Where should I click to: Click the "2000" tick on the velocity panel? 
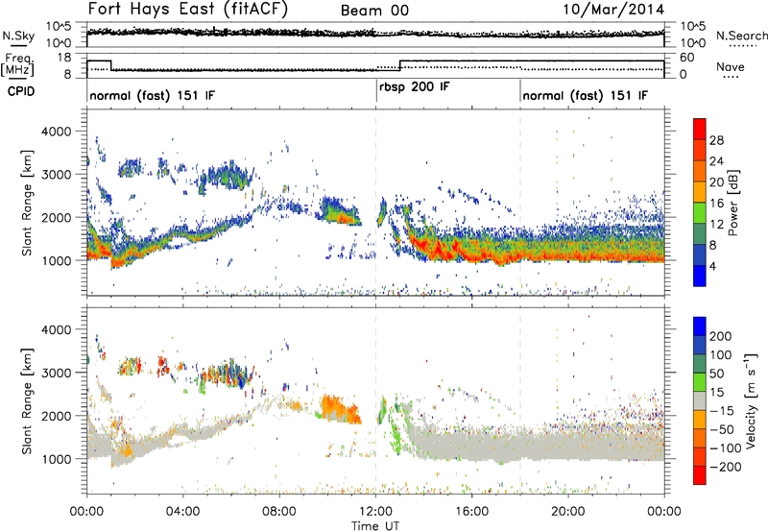click(57, 416)
